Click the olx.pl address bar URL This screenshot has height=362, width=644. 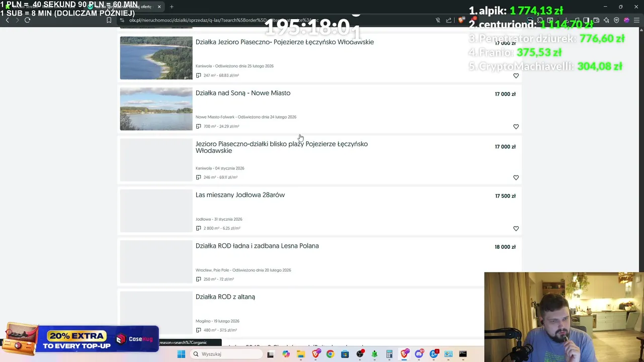(x=224, y=20)
